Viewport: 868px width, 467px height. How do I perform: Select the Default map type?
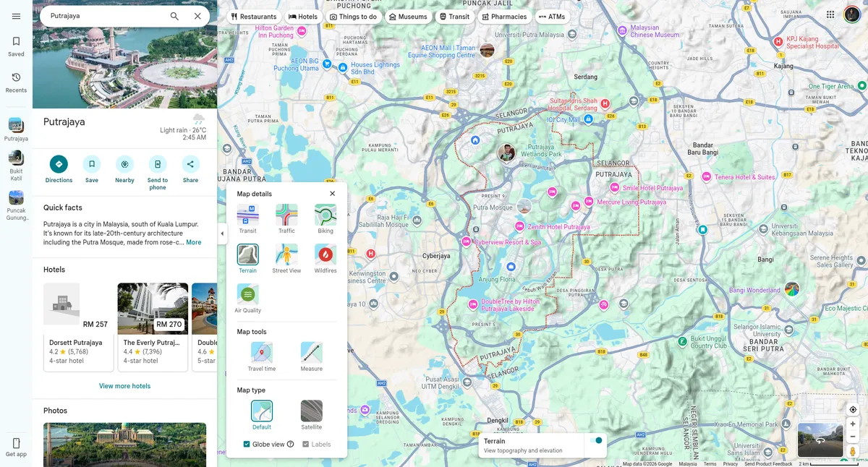[x=262, y=415]
